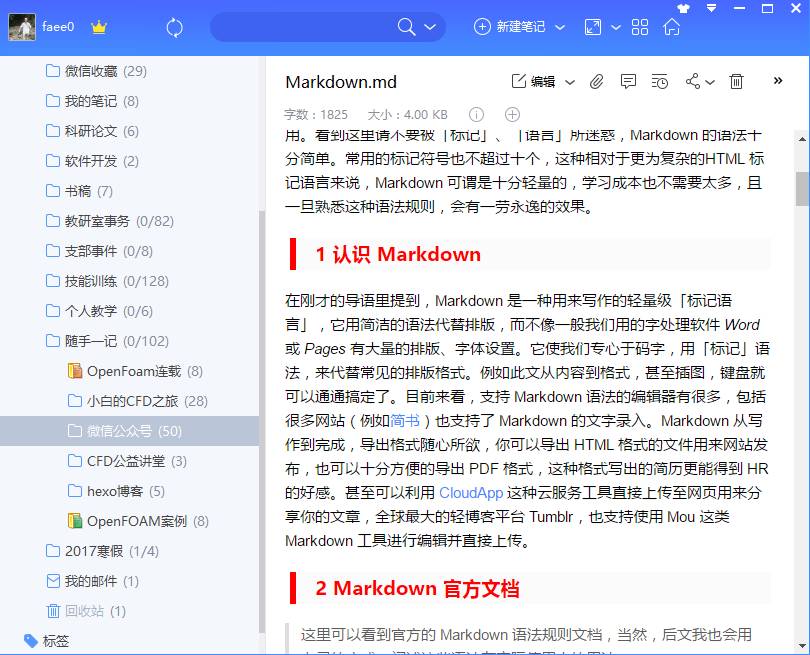
Task: Click the note info circle icon
Action: point(476,115)
